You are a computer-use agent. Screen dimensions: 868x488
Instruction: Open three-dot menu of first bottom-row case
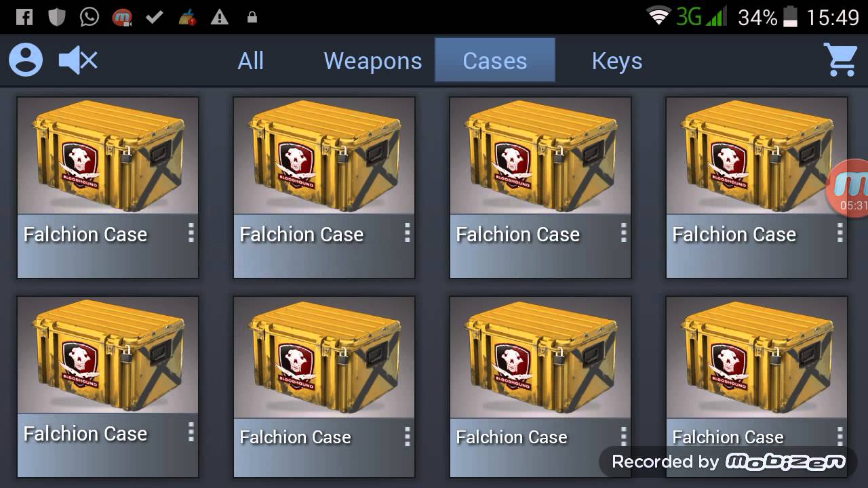pyautogui.click(x=191, y=432)
